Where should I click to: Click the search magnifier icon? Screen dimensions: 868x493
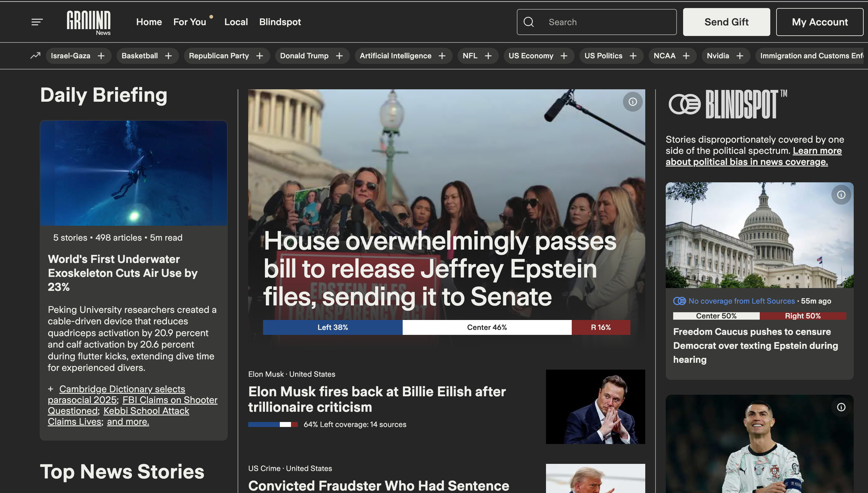click(528, 22)
